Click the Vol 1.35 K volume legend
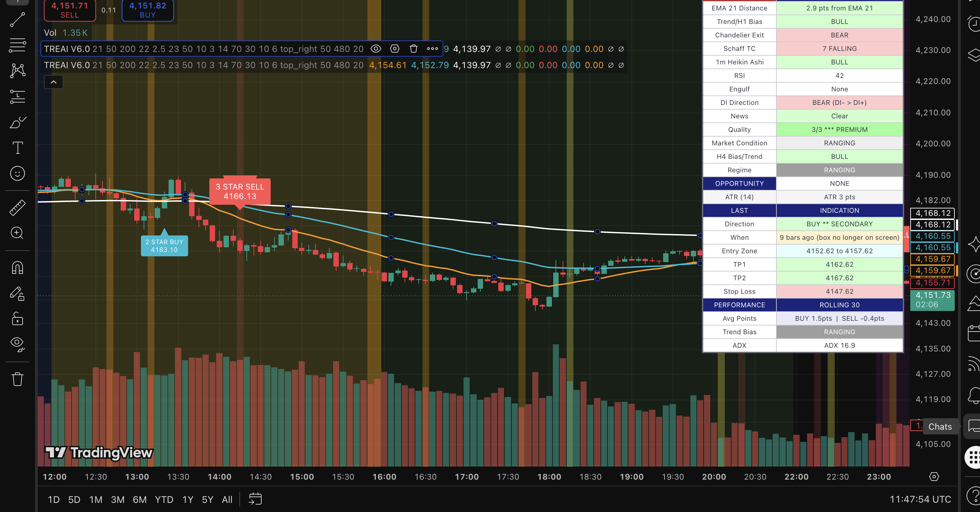Screen dimensions: 980x512 (x=66, y=33)
